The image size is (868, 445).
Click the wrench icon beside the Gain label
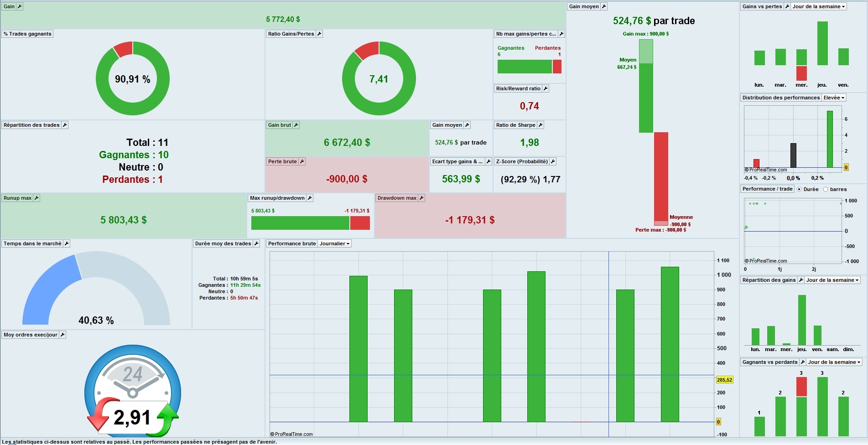pos(20,6)
